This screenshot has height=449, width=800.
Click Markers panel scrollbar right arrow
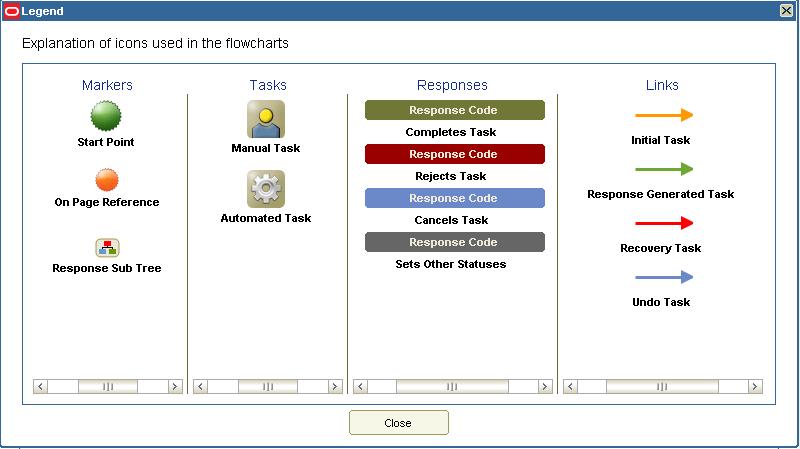coord(175,386)
